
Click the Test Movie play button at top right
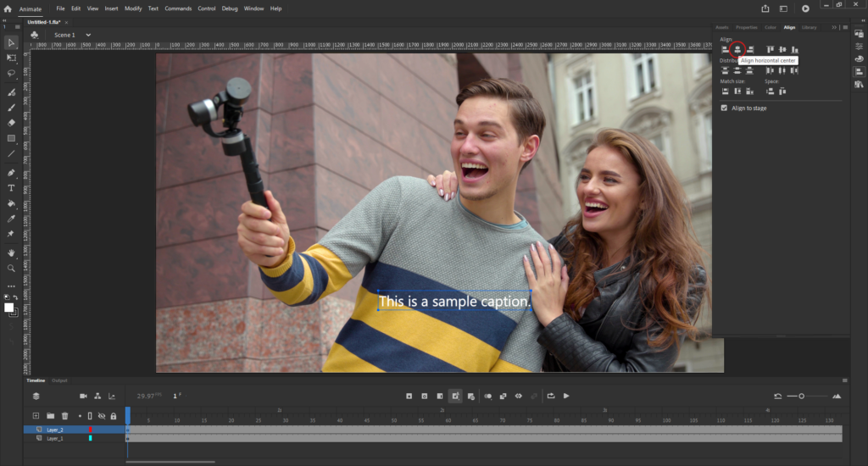click(x=805, y=8)
